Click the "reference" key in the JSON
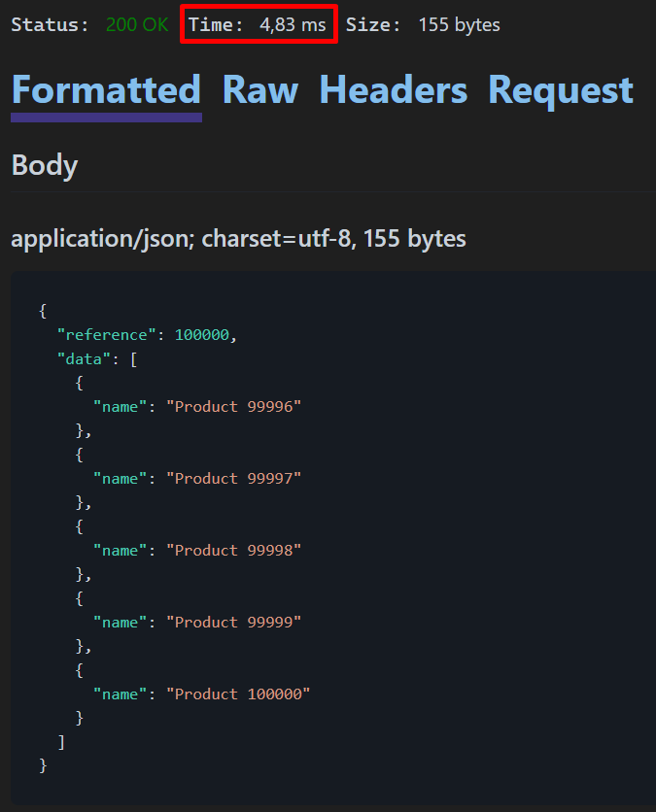 click(x=106, y=334)
